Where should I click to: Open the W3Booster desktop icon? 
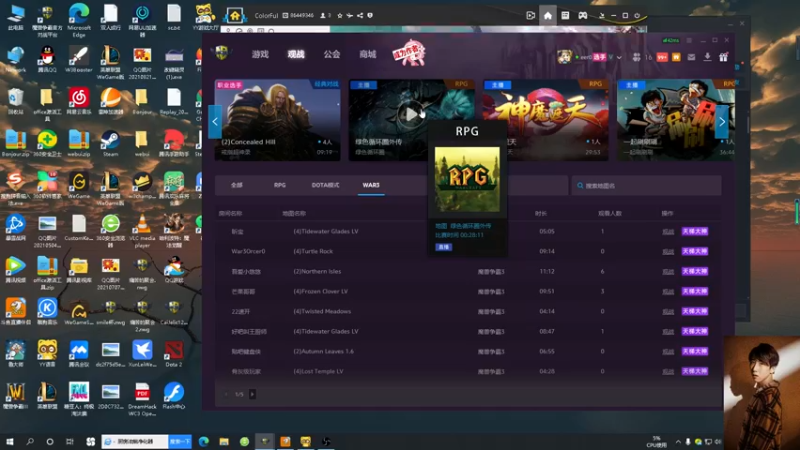(79, 59)
